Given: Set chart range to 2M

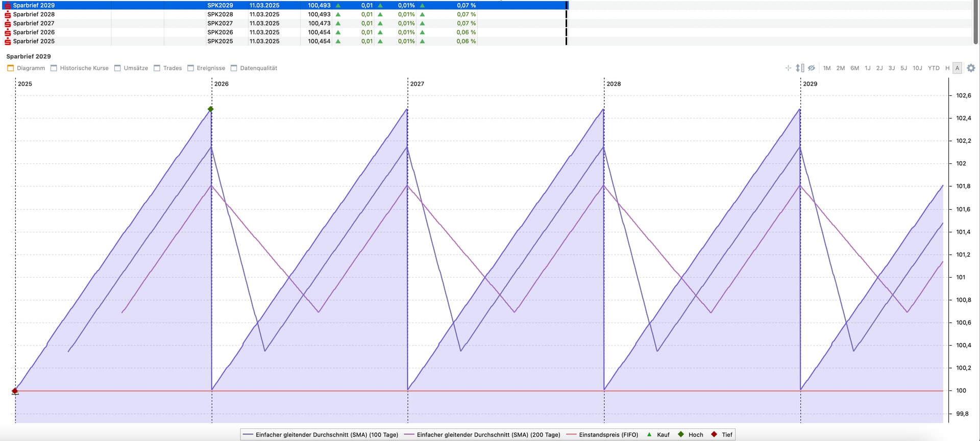Looking at the screenshot, I should (841, 68).
